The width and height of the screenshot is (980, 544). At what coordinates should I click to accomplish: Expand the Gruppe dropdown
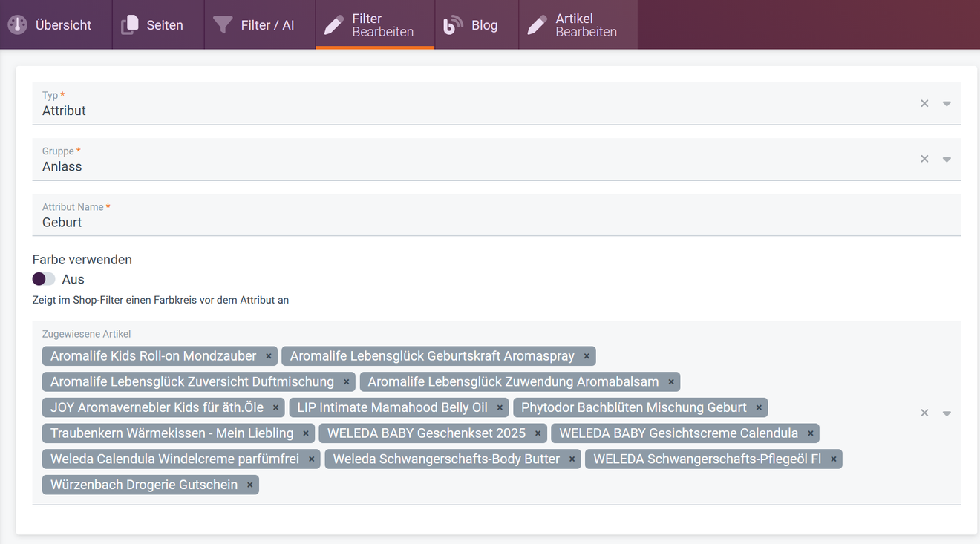947,160
